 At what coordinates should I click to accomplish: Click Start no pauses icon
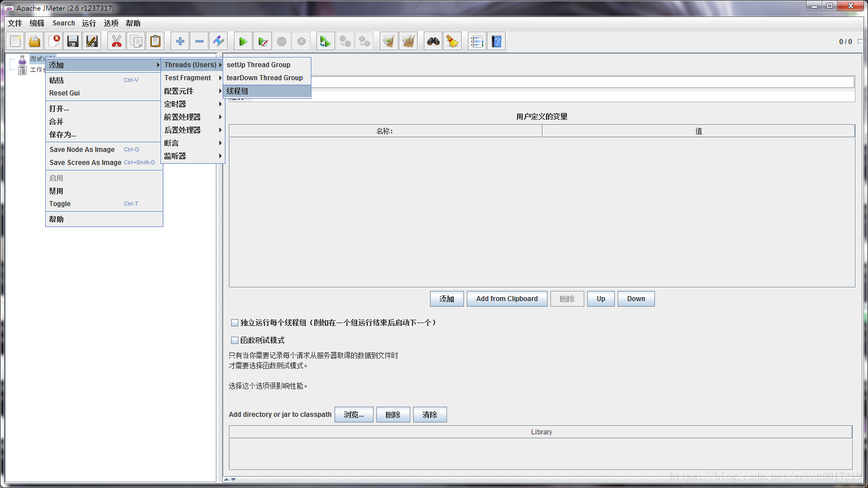click(262, 41)
